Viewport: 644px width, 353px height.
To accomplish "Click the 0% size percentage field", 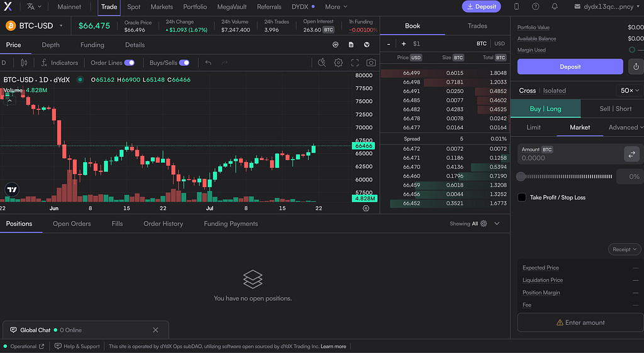I will (x=629, y=176).
